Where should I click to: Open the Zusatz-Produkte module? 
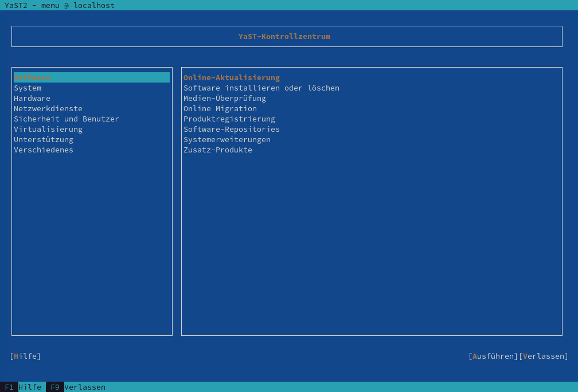pos(218,150)
